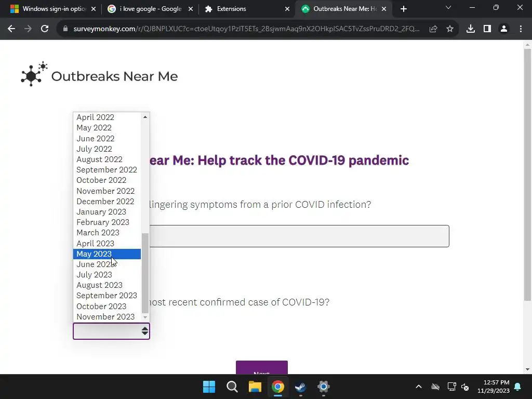The image size is (532, 399).
Task: Choose November 2022 from list
Action: coord(107,191)
